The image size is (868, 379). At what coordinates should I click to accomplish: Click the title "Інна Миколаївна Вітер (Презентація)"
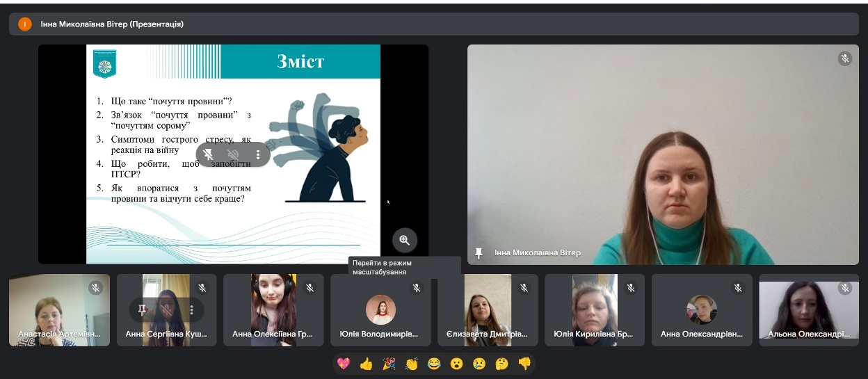coord(112,24)
